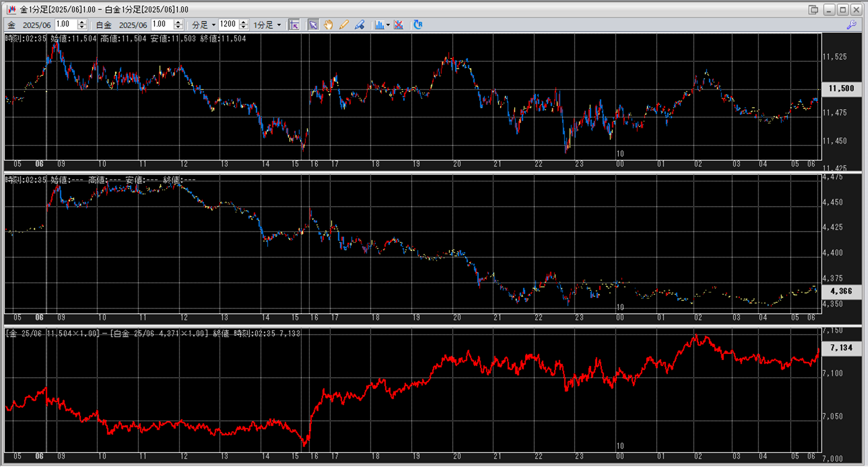Select the pencil drawing tool
This screenshot has height=467, width=868.
[343, 25]
